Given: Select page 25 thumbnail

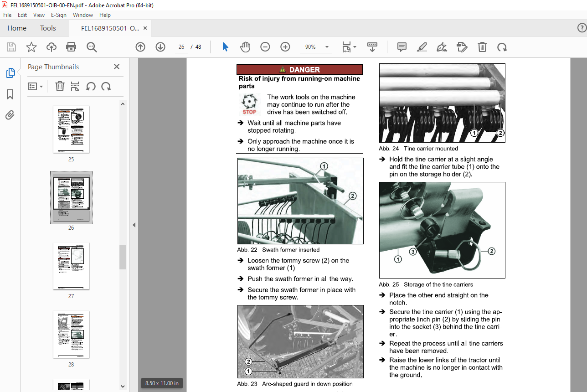Looking at the screenshot, I should [71, 129].
